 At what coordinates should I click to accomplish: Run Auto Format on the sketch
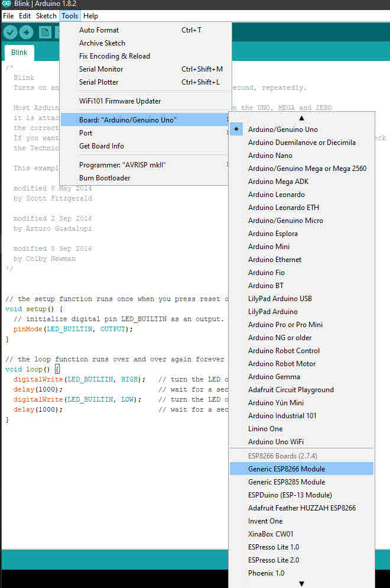coord(99,30)
